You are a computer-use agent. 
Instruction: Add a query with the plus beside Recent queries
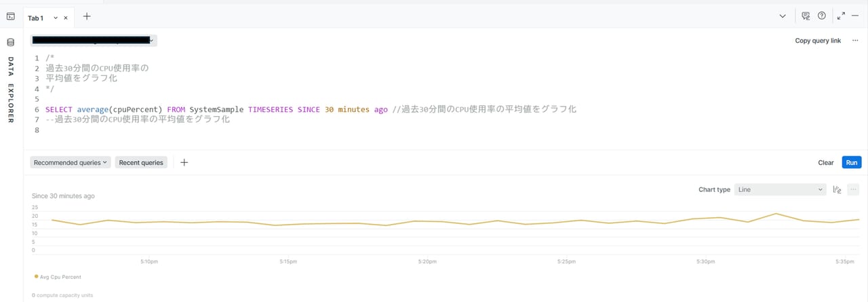184,162
